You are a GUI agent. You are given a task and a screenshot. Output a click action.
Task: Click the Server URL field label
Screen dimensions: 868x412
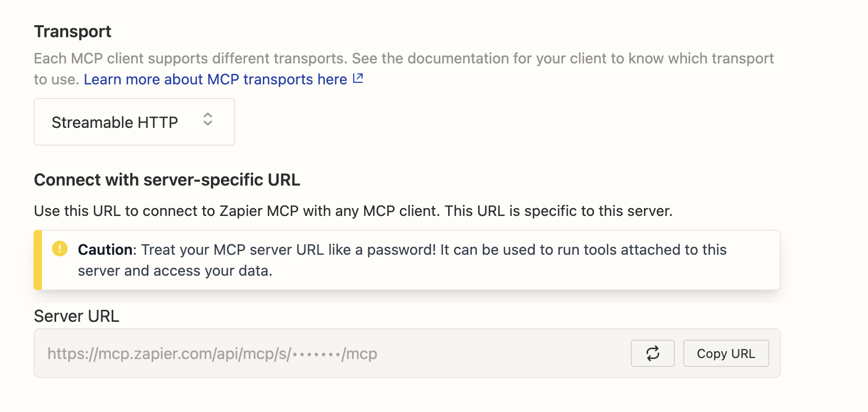tap(77, 316)
